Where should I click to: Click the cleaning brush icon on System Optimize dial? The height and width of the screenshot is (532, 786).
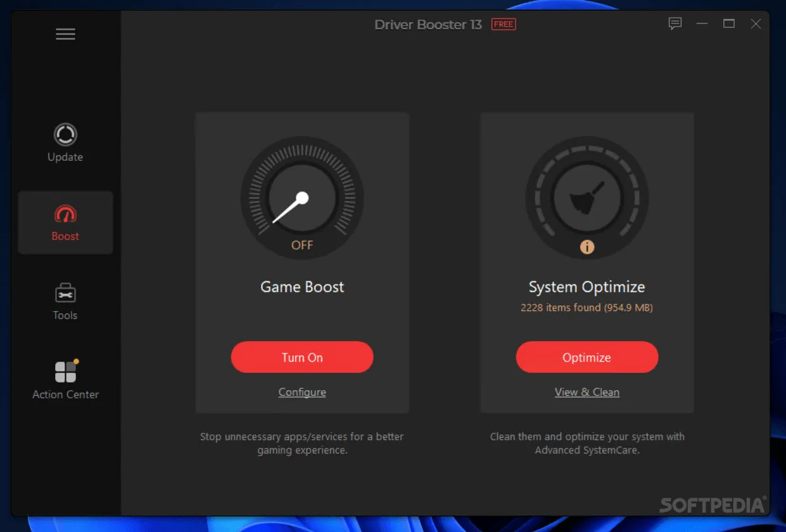click(586, 196)
